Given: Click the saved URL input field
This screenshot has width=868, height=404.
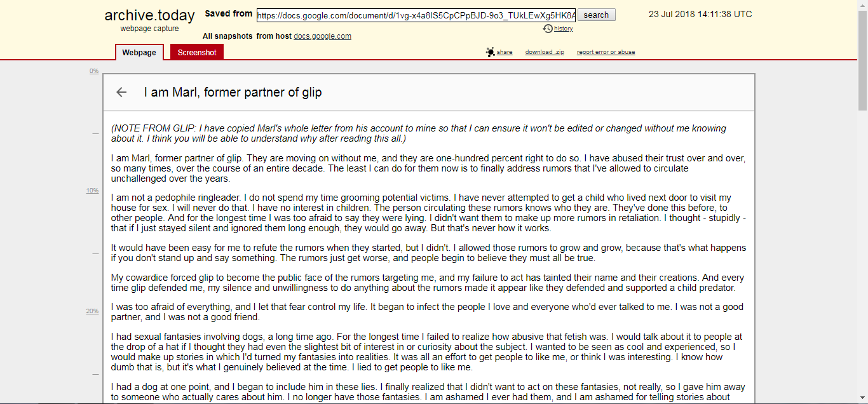Looking at the screenshot, I should [x=416, y=15].
